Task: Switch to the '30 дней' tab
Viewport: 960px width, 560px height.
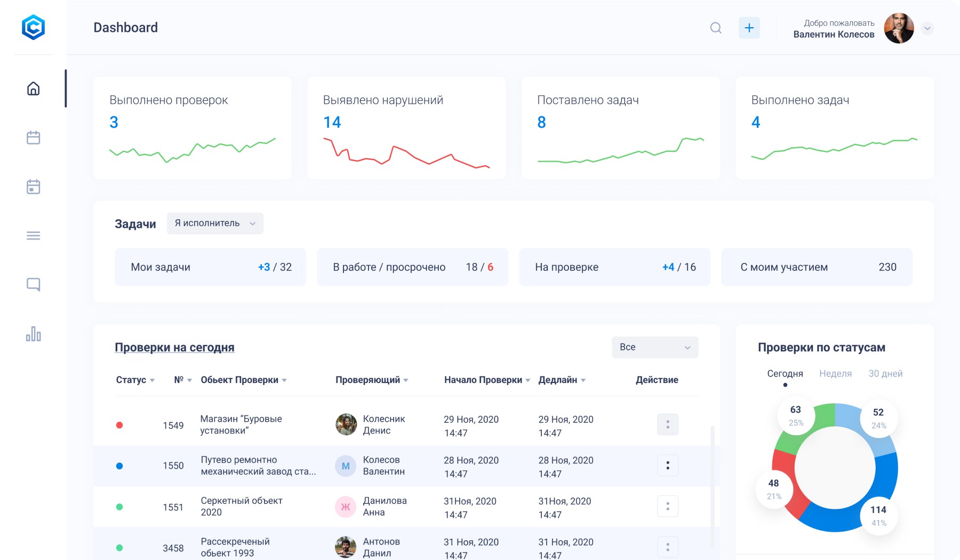Action: pos(886,374)
